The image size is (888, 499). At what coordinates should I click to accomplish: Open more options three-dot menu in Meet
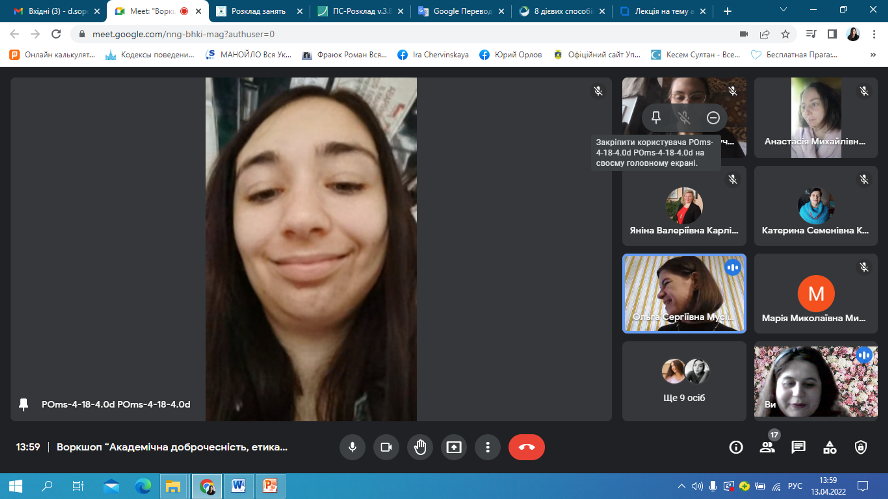488,447
